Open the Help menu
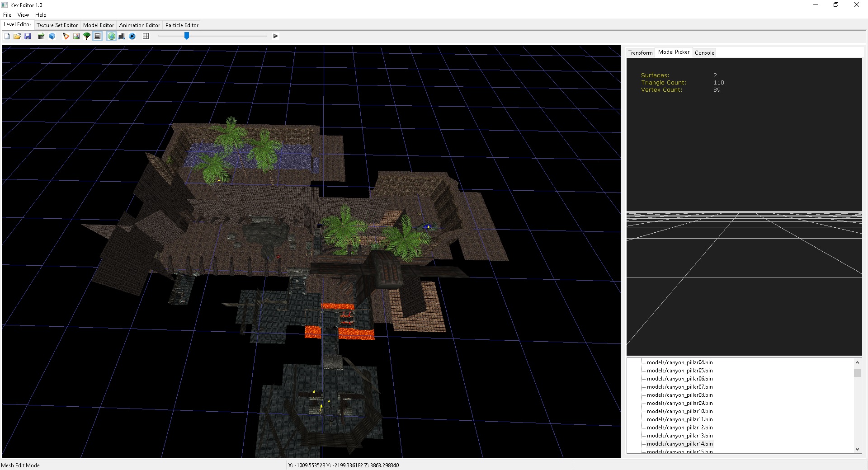 click(41, 15)
